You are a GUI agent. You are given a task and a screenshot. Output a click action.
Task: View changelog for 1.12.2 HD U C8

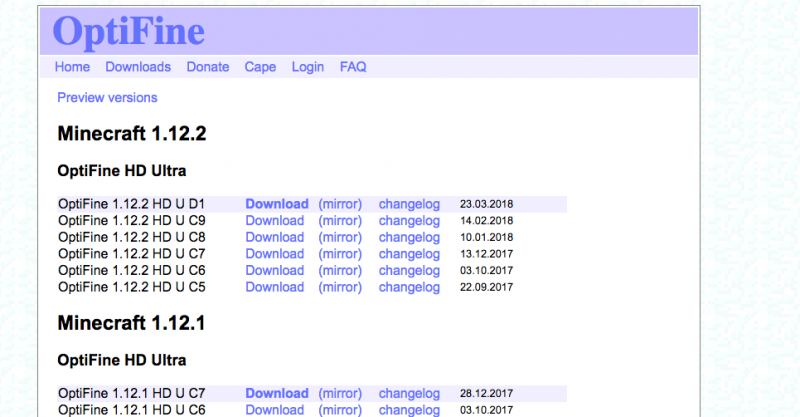(x=409, y=237)
